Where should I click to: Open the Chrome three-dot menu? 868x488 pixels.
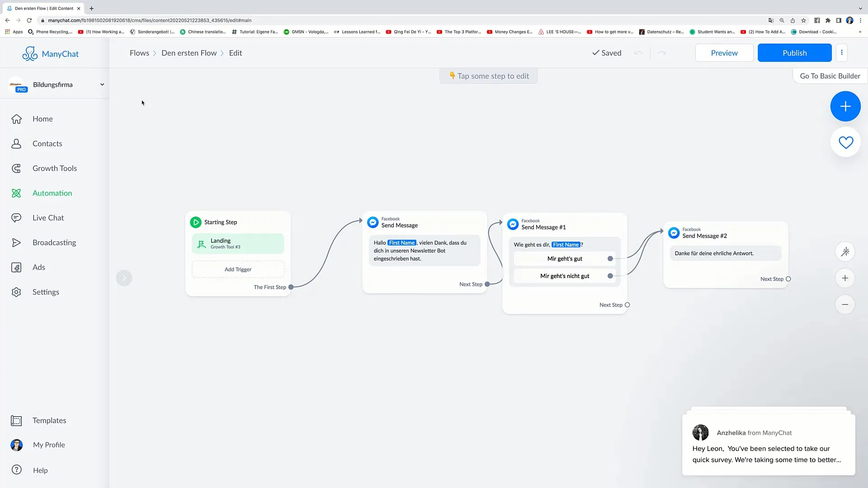(861, 20)
